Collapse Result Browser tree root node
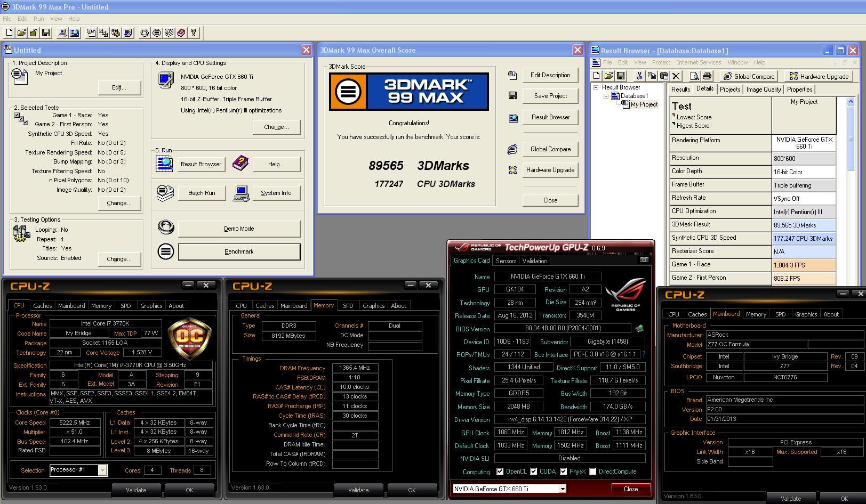 click(x=596, y=87)
